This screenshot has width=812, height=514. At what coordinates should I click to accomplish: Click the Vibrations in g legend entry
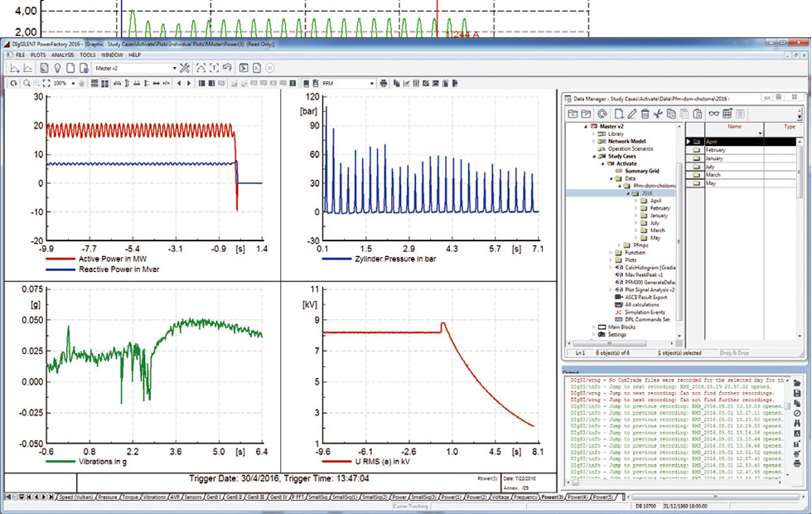coord(103,461)
